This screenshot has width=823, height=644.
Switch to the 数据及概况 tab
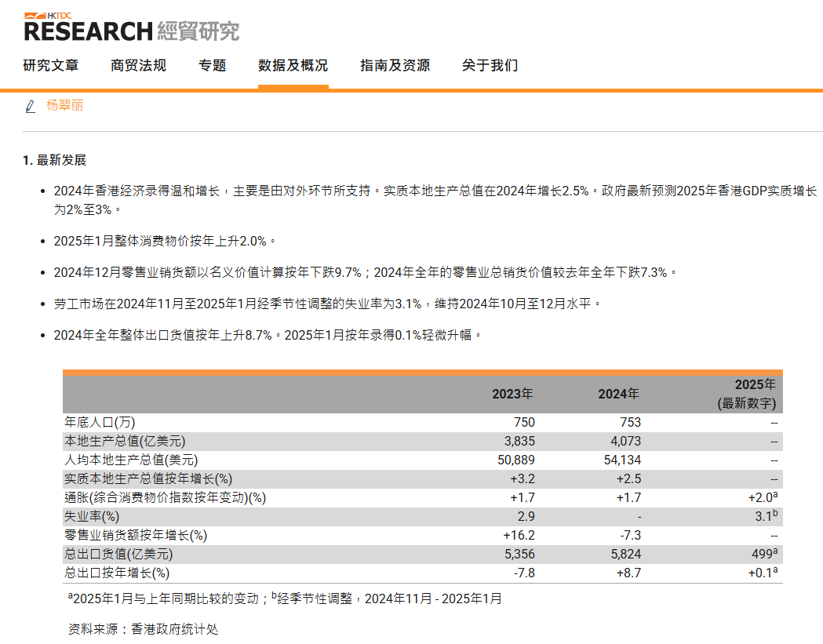point(293,65)
